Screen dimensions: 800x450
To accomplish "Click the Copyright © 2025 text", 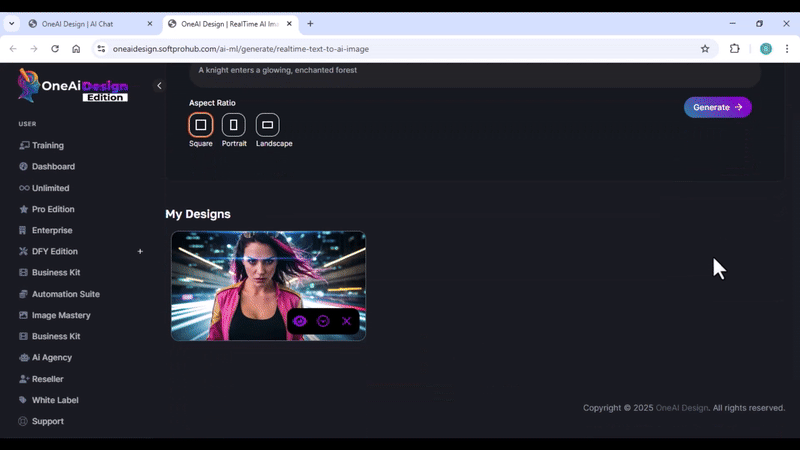I will (618, 408).
